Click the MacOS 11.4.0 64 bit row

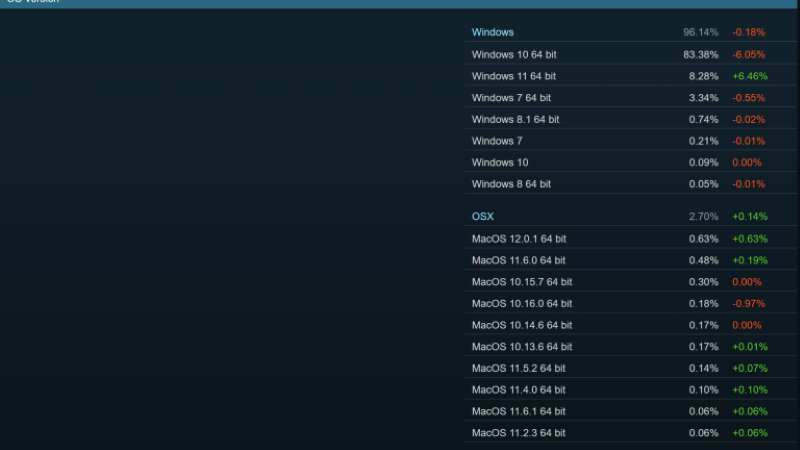[x=631, y=390]
